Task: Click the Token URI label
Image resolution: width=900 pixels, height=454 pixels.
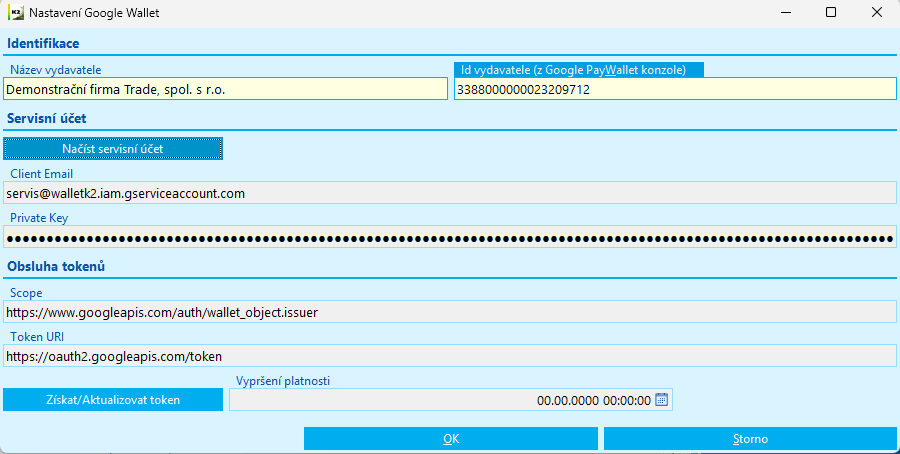Action: pos(37,337)
